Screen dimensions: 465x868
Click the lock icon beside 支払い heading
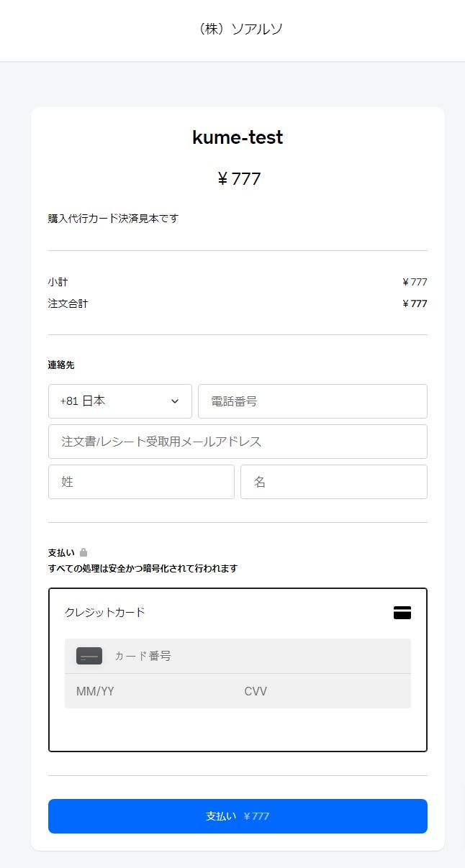(x=83, y=552)
